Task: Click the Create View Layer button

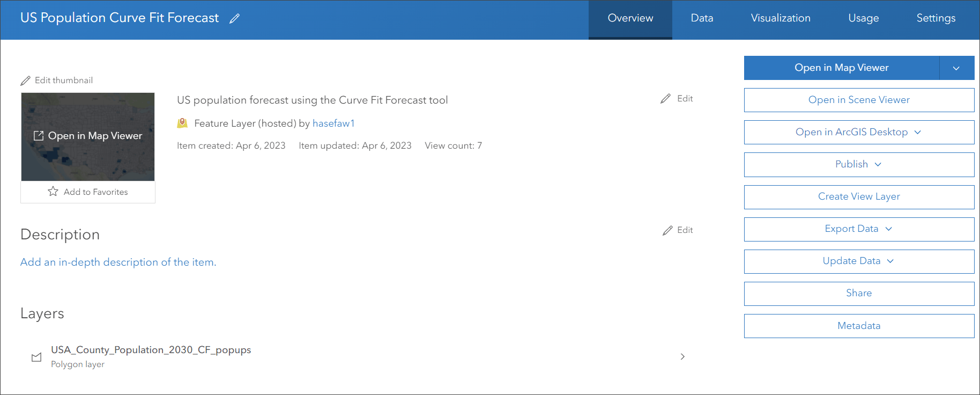Action: tap(859, 197)
